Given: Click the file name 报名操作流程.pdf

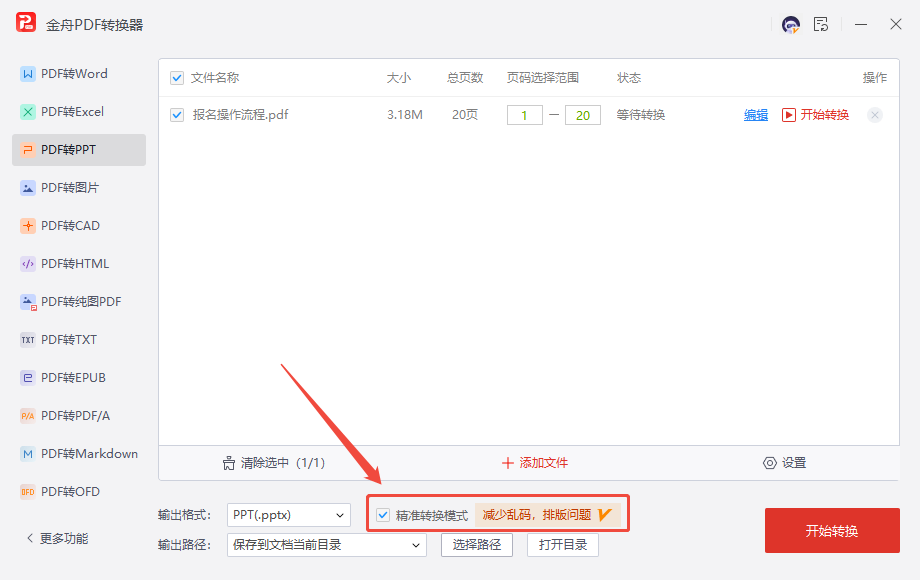Looking at the screenshot, I should 241,115.
